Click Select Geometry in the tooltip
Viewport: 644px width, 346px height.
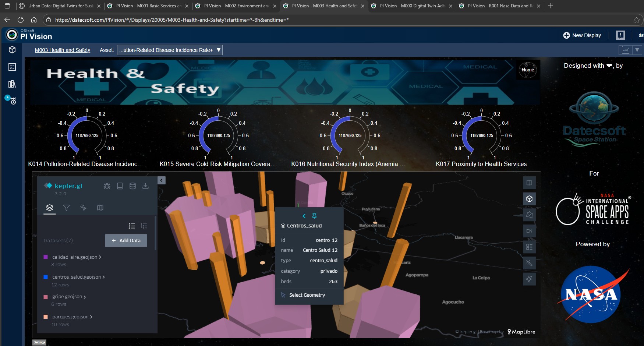pos(307,295)
